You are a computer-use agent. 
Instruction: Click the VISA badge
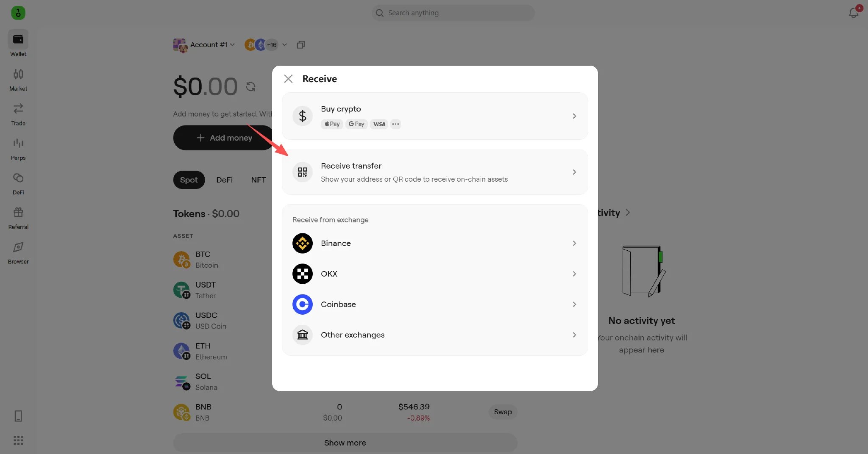[379, 124]
